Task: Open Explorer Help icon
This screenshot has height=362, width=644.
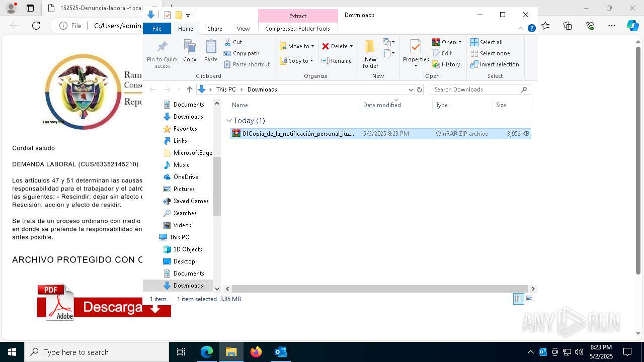Action: click(531, 29)
